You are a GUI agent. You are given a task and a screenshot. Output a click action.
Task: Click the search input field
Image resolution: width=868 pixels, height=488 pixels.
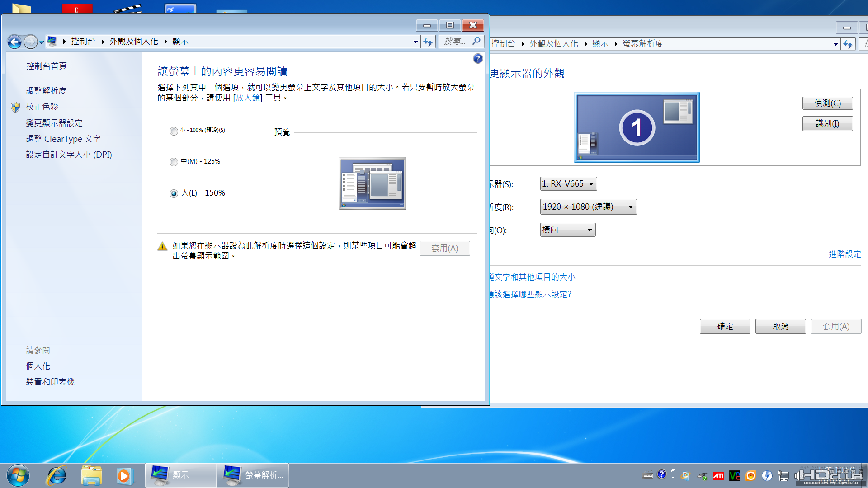pyautogui.click(x=456, y=42)
